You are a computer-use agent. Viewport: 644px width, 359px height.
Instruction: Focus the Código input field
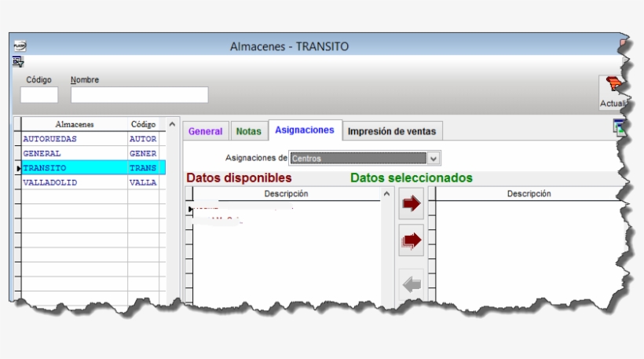39,95
